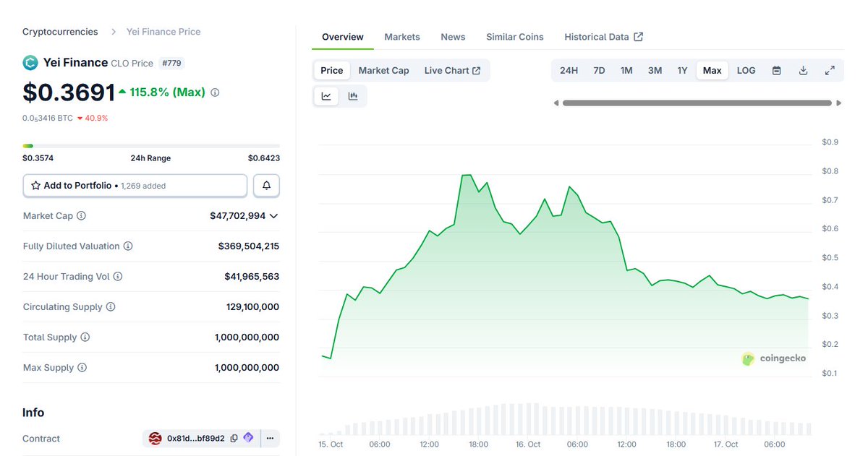The image size is (868, 456).
Task: Click the purple wallet icon beside the contract
Action: pos(248,438)
